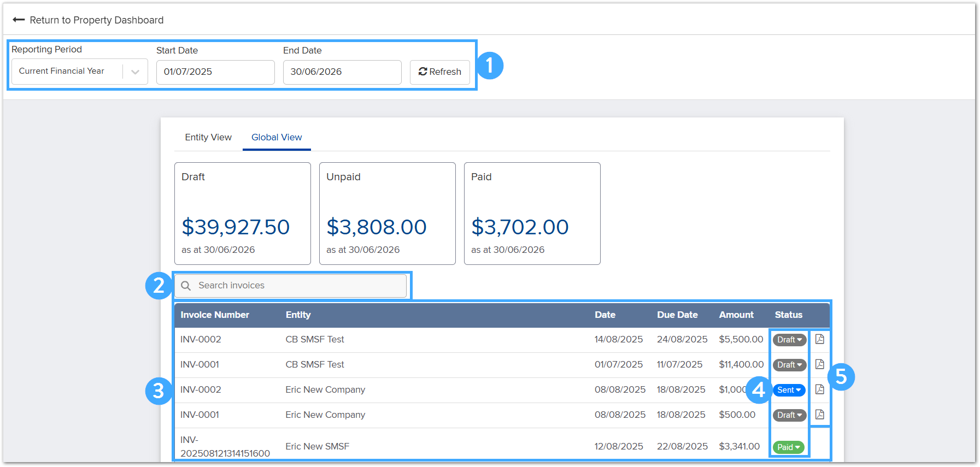Click the End Date field
This screenshot has height=467, width=980.
342,72
